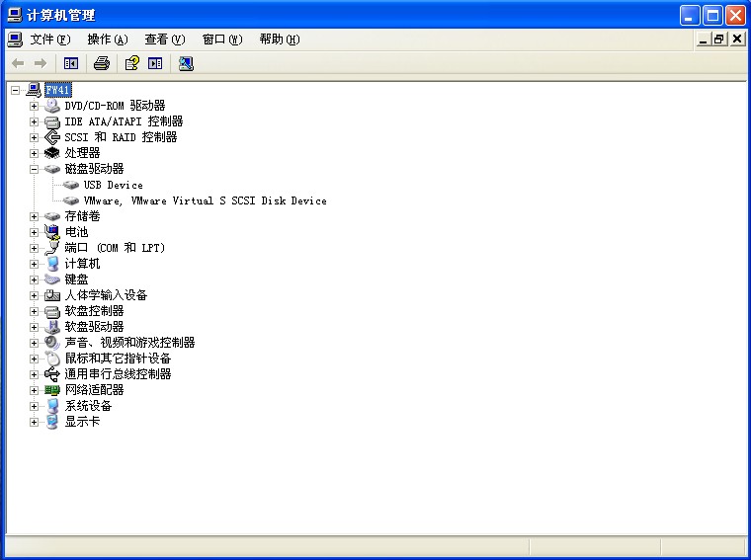751x560 pixels.
Task: Open the 帮助(H) menu
Action: tap(280, 40)
